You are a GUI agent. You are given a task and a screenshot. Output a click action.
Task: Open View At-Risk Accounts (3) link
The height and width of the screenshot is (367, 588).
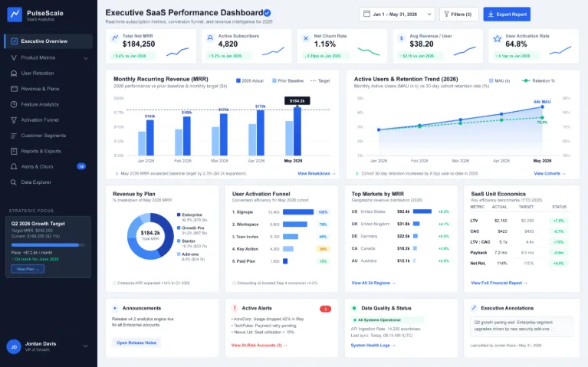[x=259, y=346]
